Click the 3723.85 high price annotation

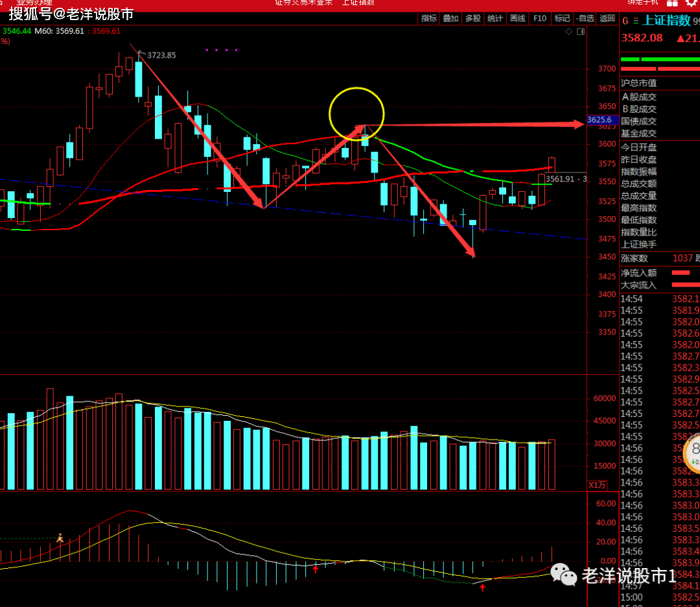point(161,56)
